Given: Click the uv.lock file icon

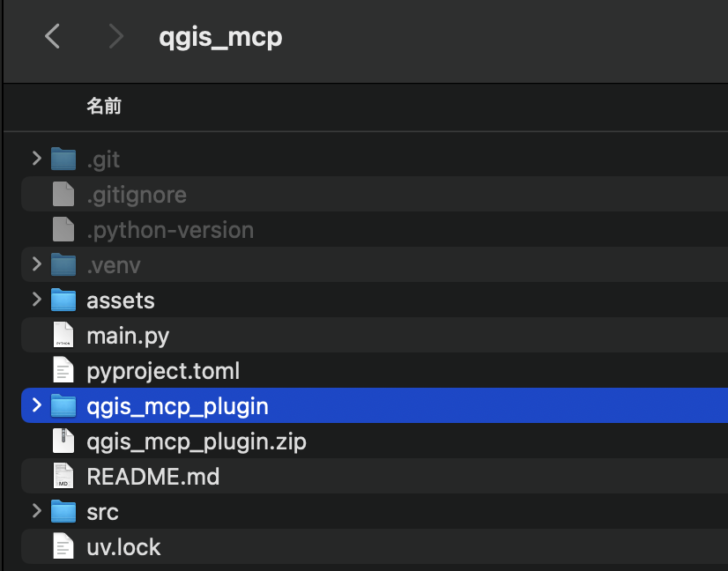Looking at the screenshot, I should click(x=63, y=547).
